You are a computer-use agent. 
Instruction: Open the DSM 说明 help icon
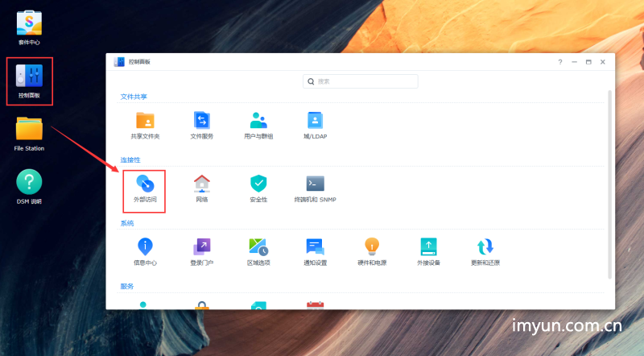coord(29,187)
